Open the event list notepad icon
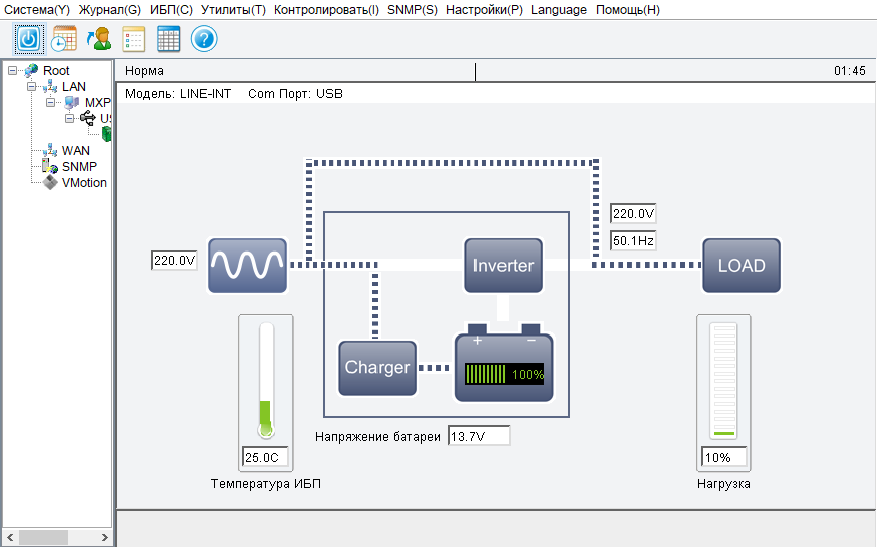Viewport: 877px width, 548px height. click(x=134, y=39)
